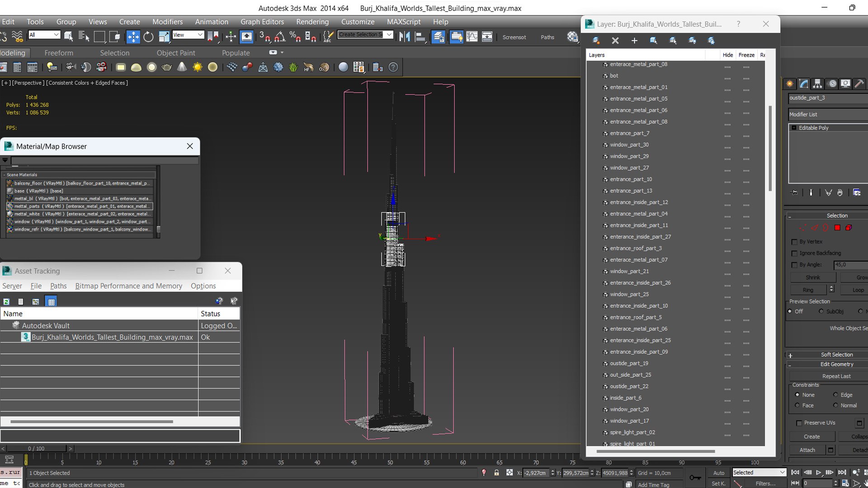Click the sun light icon in ribbon
Image resolution: width=868 pixels, height=488 pixels.
pyautogui.click(x=197, y=67)
